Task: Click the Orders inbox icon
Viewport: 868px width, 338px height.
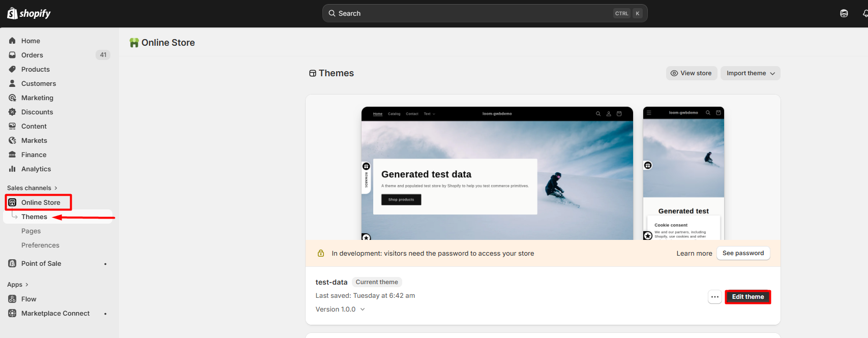Action: pyautogui.click(x=12, y=55)
